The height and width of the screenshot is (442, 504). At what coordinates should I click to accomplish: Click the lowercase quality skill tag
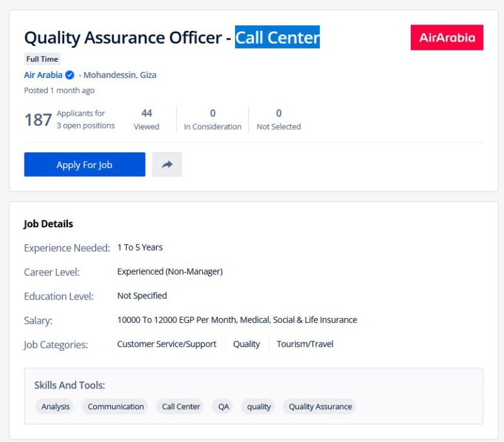(x=259, y=406)
